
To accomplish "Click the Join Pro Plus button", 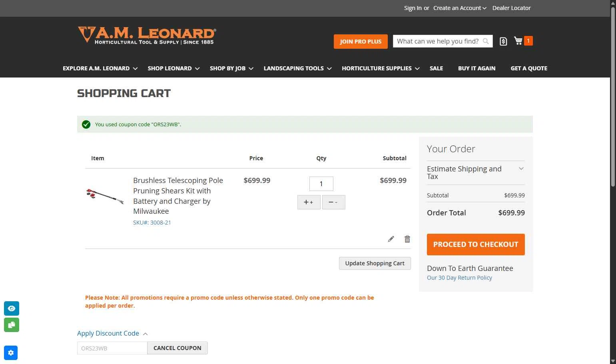I will [361, 42].
